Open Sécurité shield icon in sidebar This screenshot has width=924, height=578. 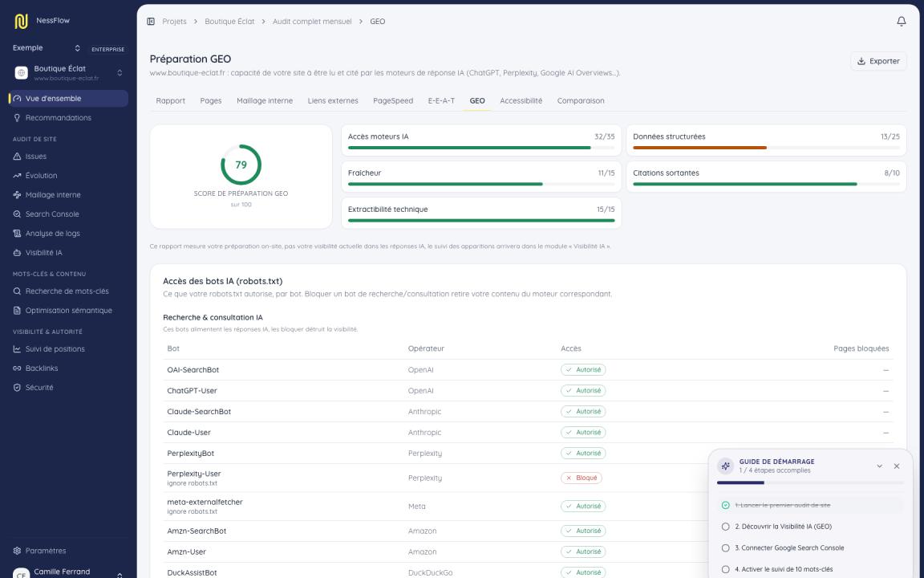coord(17,388)
